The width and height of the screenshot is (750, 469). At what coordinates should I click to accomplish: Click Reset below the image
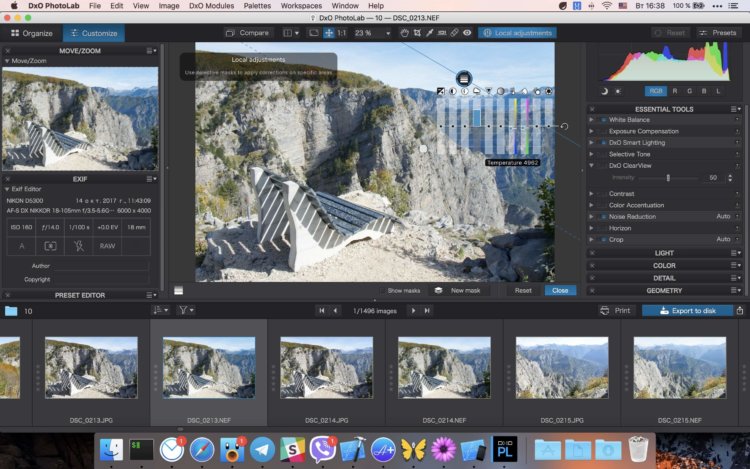pos(523,290)
